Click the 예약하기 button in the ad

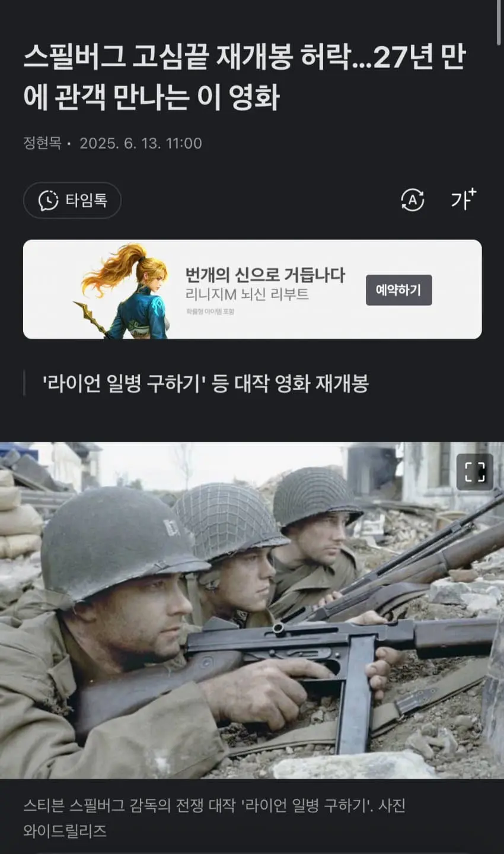[398, 290]
